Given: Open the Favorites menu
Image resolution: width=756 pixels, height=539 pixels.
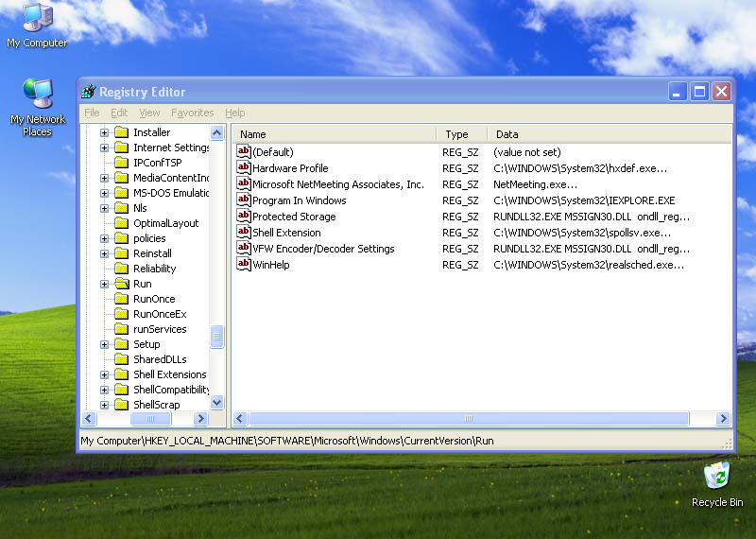Looking at the screenshot, I should [x=193, y=113].
